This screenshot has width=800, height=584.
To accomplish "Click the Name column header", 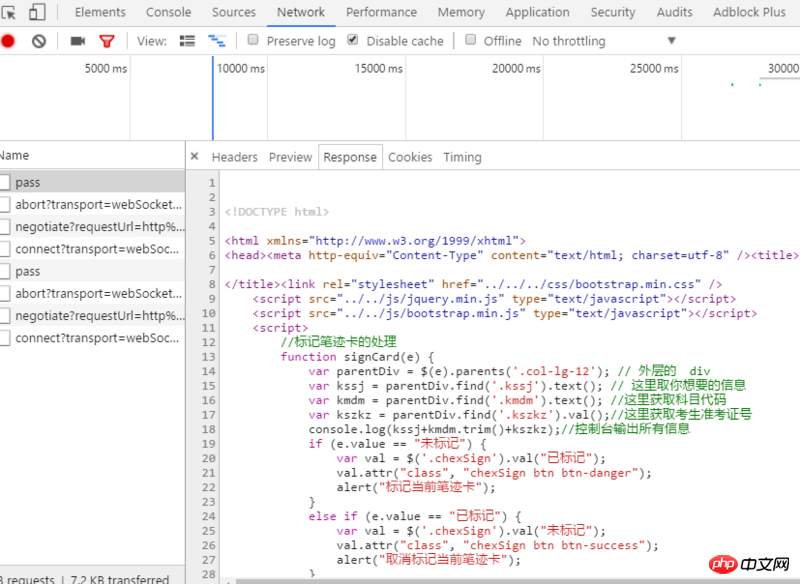I will 15,155.
